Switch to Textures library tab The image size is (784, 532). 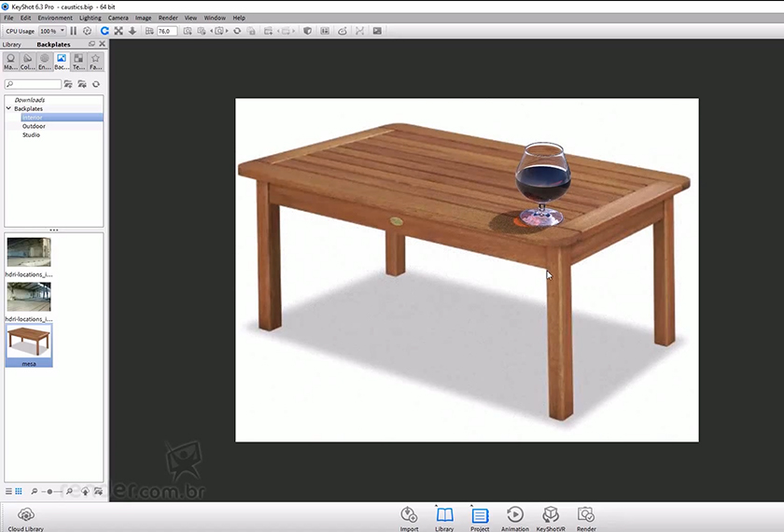78,62
